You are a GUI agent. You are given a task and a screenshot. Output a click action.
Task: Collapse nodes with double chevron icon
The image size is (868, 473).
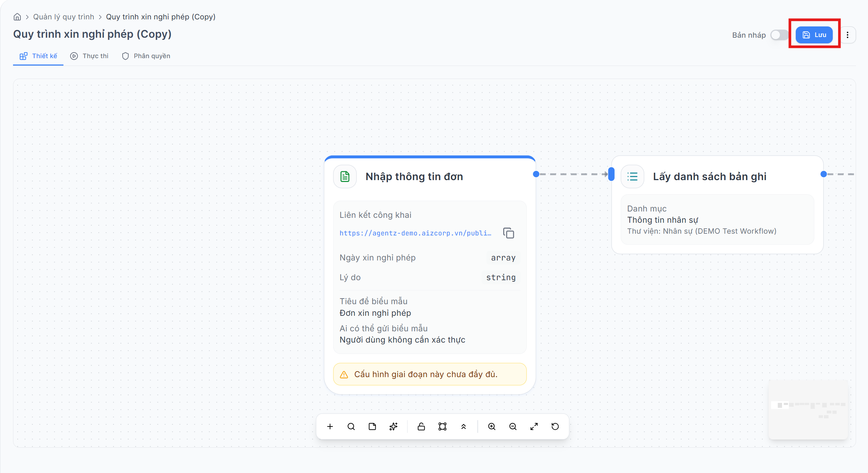[x=463, y=426]
